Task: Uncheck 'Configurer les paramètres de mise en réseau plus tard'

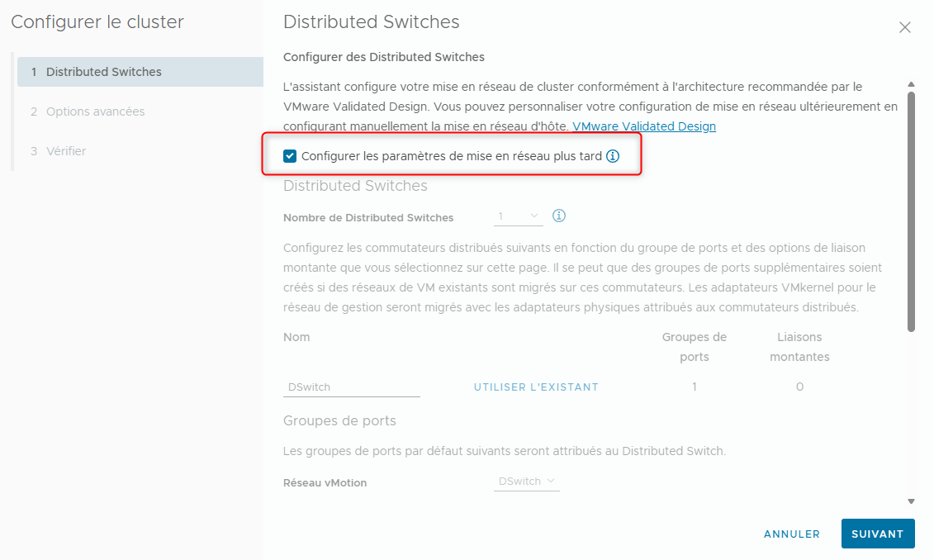Action: (x=290, y=155)
